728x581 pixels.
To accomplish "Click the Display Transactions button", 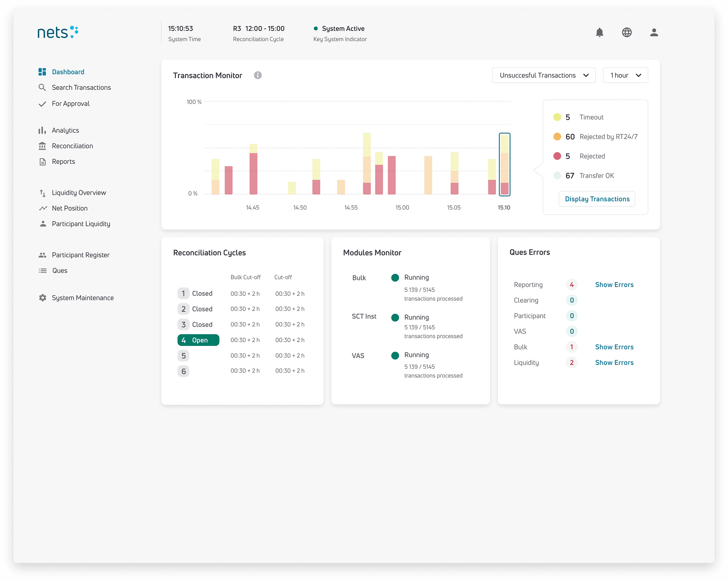I will (x=597, y=199).
